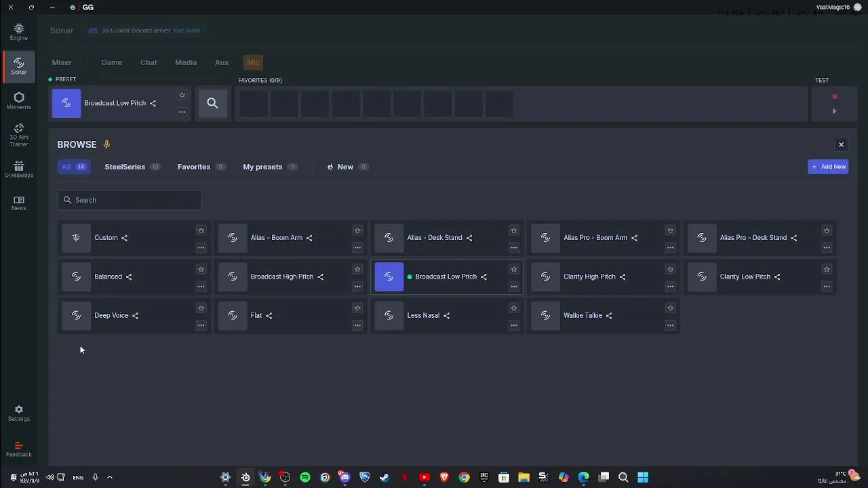Open more options for Alias - Desk Stand
The height and width of the screenshot is (488, 868).
[x=514, y=247]
